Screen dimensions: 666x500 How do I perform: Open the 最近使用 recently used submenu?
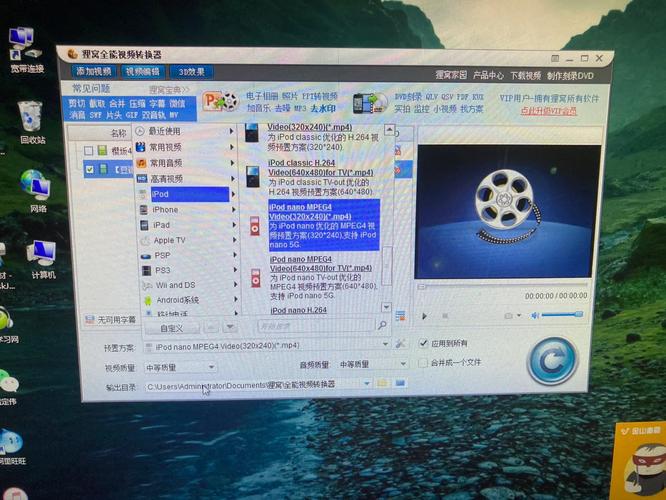point(185,131)
